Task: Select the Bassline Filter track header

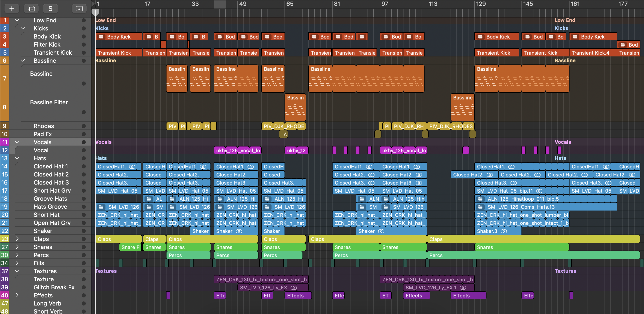Action: 49,102
